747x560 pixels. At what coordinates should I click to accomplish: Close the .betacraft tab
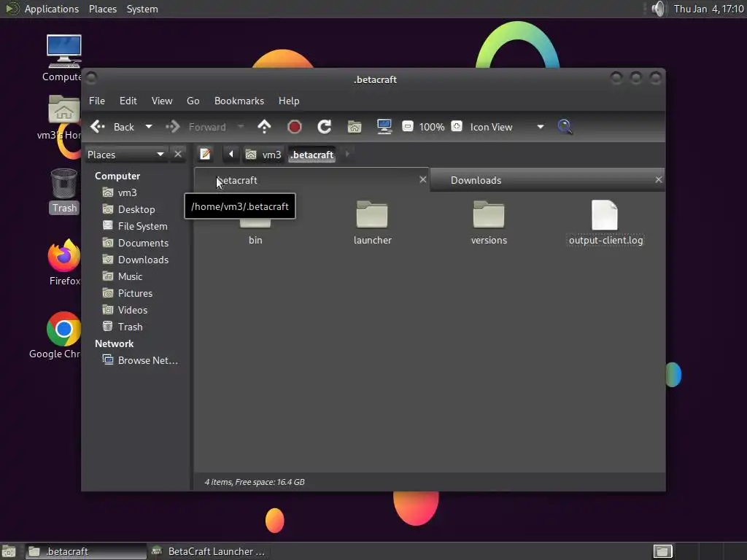pos(422,179)
